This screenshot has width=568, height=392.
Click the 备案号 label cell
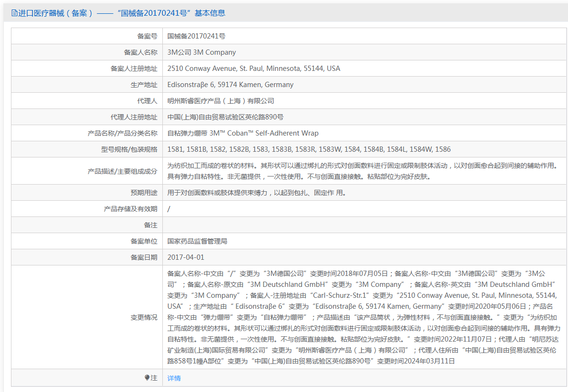pyautogui.click(x=147, y=36)
